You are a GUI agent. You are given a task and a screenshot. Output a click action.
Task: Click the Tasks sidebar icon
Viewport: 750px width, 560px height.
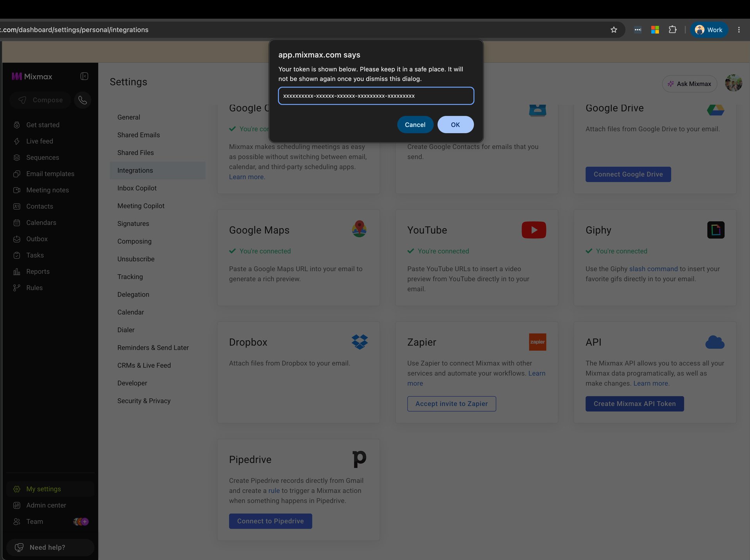point(17,255)
